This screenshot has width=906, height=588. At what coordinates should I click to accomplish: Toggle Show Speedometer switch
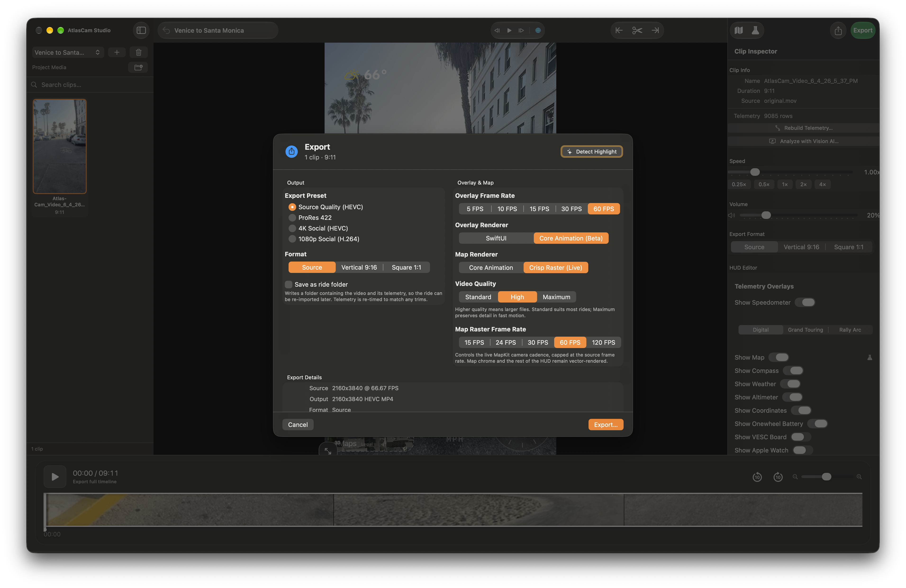(x=805, y=303)
